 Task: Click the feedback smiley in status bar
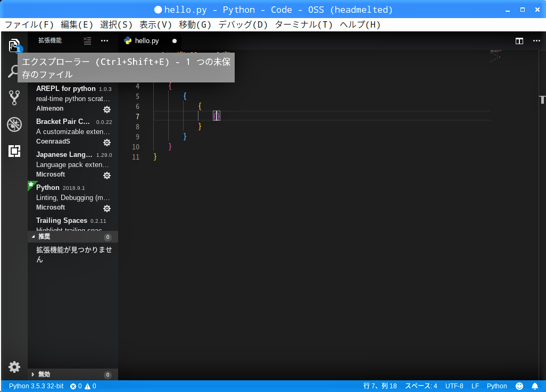519,386
